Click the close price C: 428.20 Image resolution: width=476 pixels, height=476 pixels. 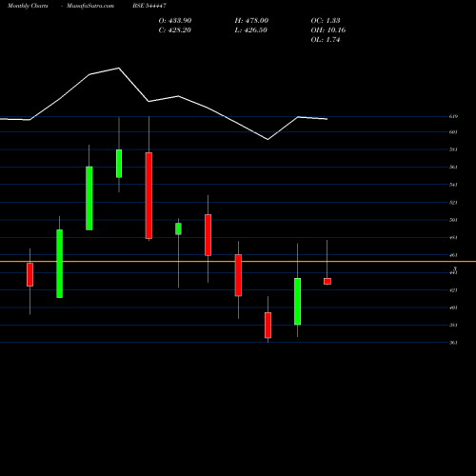(x=175, y=30)
